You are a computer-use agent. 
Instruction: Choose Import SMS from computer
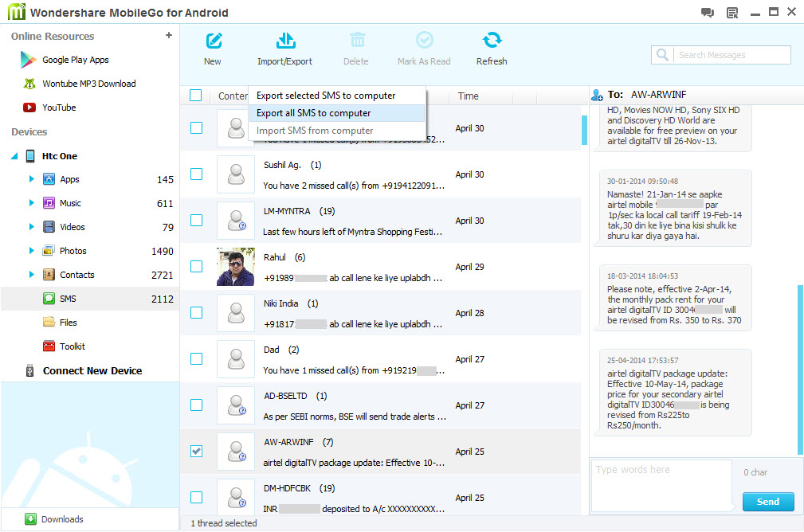point(337,131)
